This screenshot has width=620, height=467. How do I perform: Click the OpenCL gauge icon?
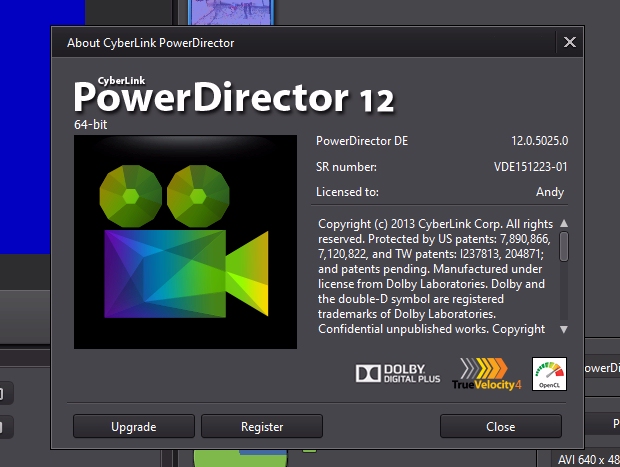[549, 374]
